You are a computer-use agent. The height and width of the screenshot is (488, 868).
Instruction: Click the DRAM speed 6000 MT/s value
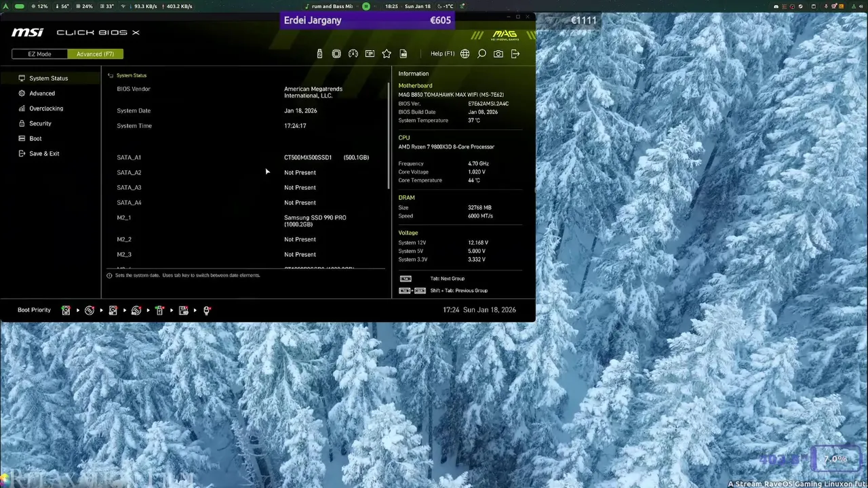pyautogui.click(x=480, y=216)
